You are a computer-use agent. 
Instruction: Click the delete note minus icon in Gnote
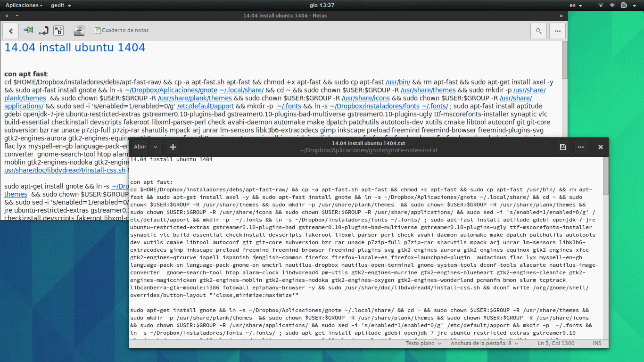(79, 31)
